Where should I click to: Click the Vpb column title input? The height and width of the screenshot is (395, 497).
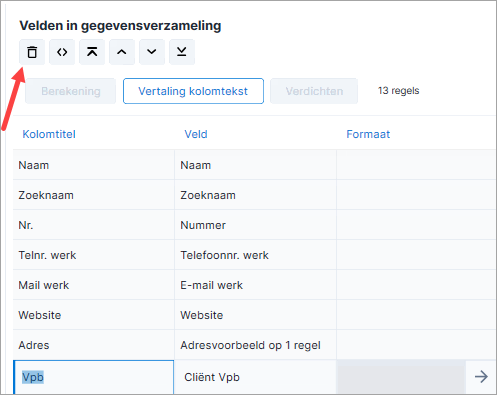(94, 377)
